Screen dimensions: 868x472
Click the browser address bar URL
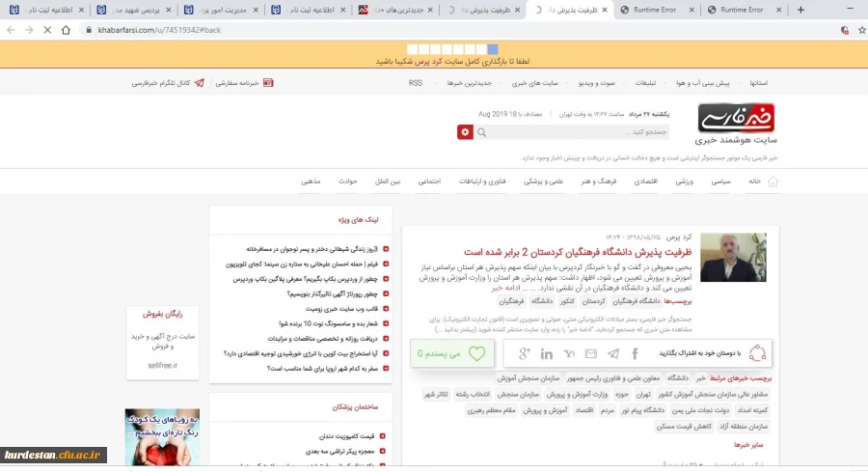coord(159,30)
